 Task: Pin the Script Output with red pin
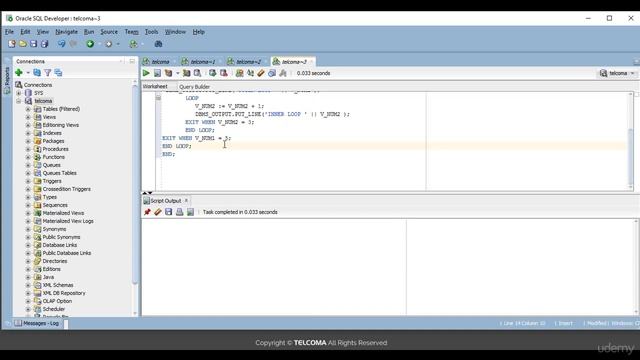(x=147, y=212)
